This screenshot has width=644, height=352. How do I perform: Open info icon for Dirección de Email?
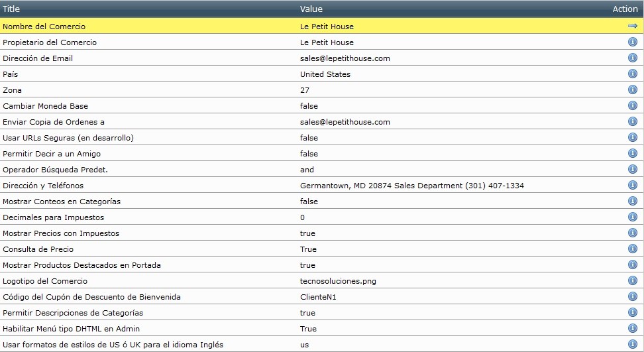[x=632, y=58]
